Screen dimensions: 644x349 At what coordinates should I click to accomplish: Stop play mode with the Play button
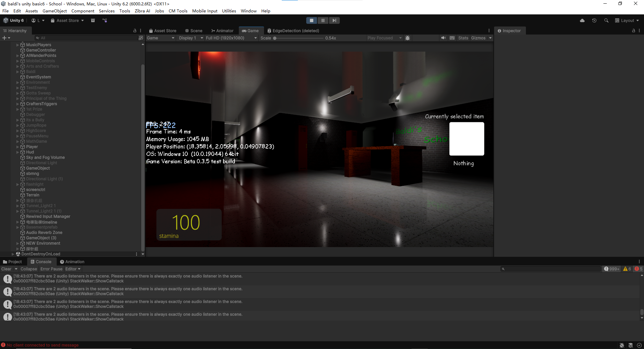(311, 20)
